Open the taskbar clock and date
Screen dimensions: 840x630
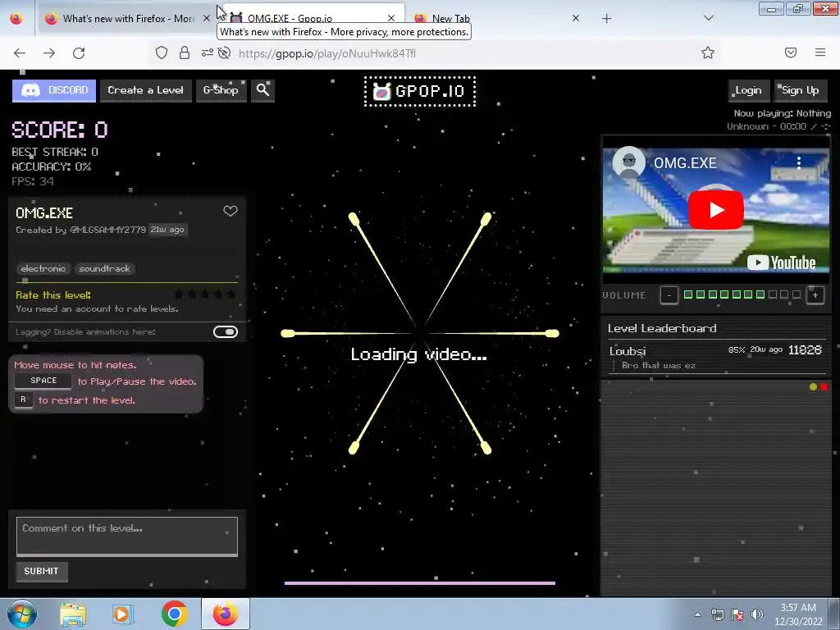pyautogui.click(x=798, y=614)
